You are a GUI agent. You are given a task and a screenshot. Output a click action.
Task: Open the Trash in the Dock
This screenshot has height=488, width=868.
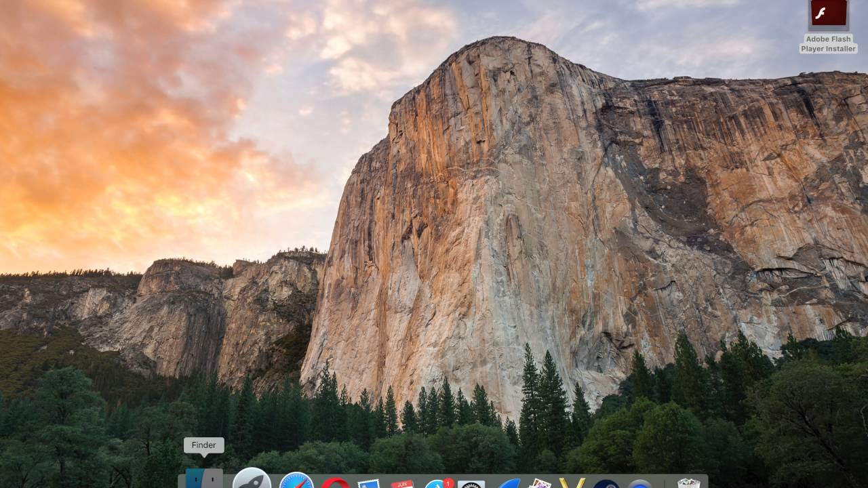688,483
